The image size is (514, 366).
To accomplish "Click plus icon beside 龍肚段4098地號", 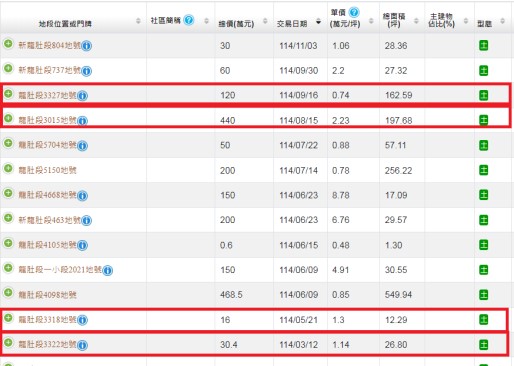I will [8, 293].
